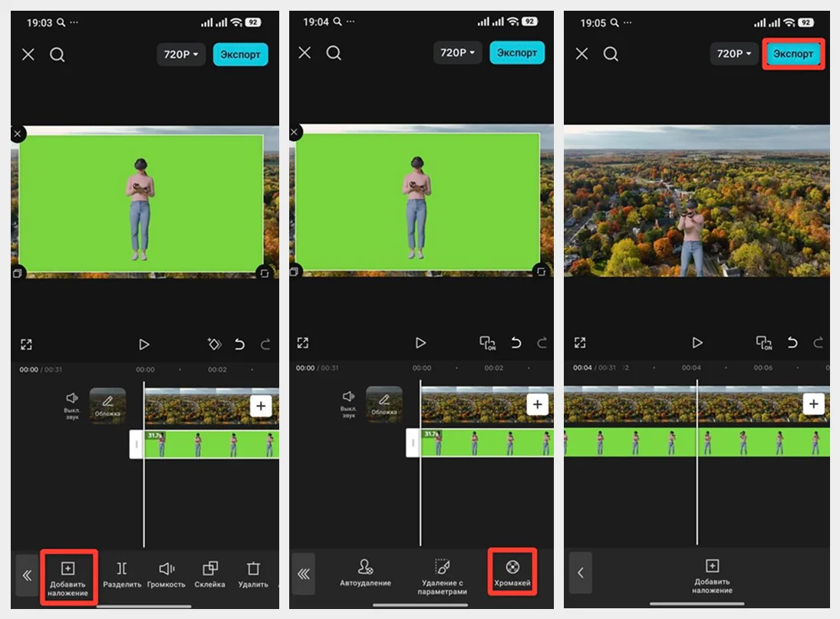Tap Добавить наложение in the right screen's bottom bar

712,576
